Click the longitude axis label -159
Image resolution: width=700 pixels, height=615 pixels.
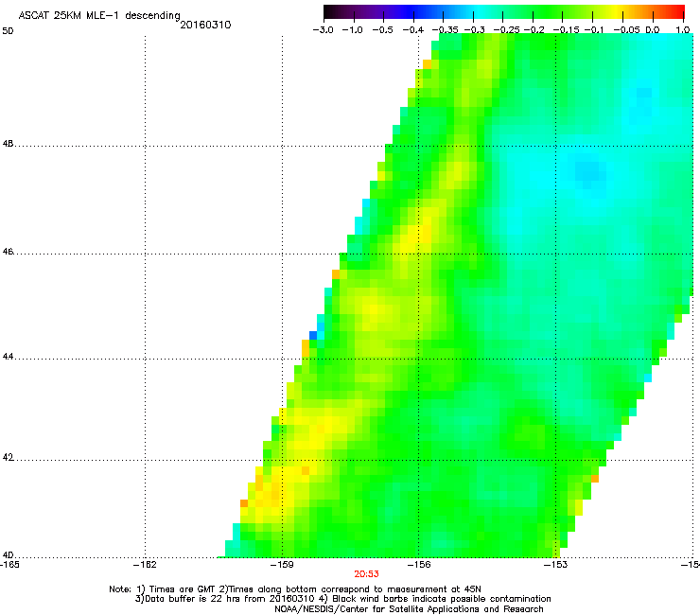[x=282, y=565]
